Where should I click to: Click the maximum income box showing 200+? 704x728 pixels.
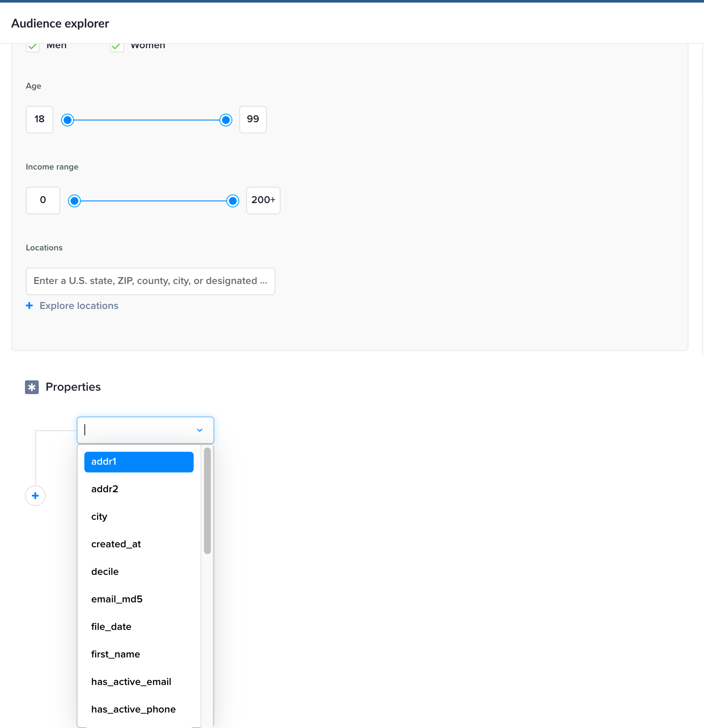[x=263, y=201]
